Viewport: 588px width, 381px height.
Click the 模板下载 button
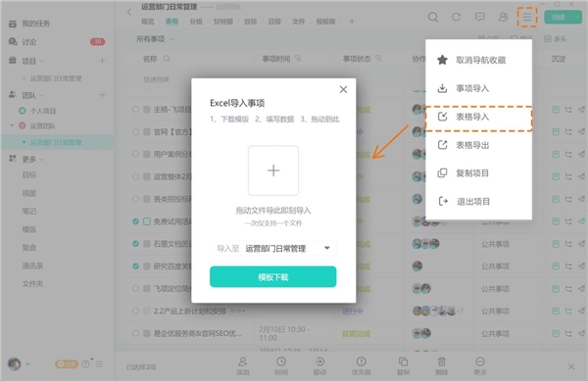point(273,277)
